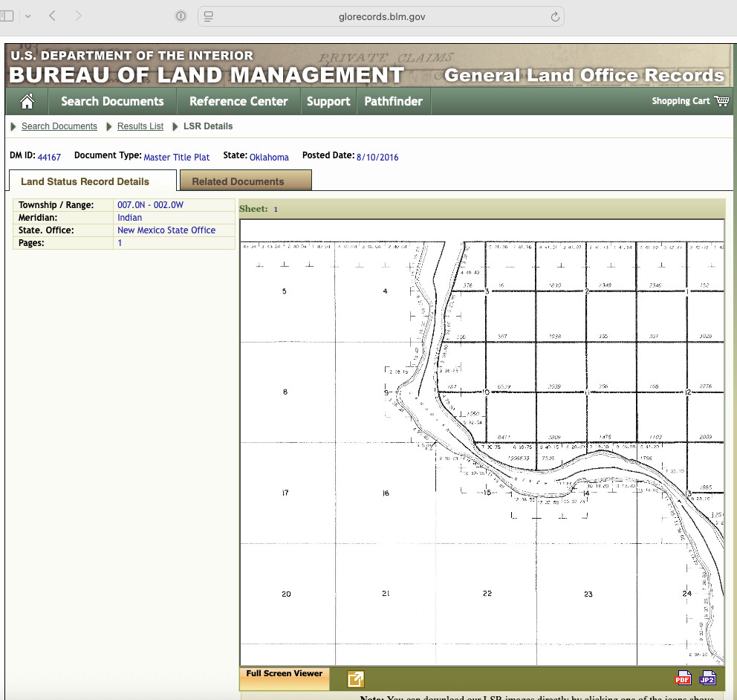
Task: Follow the Results List breadcrumb link
Action: click(x=140, y=126)
